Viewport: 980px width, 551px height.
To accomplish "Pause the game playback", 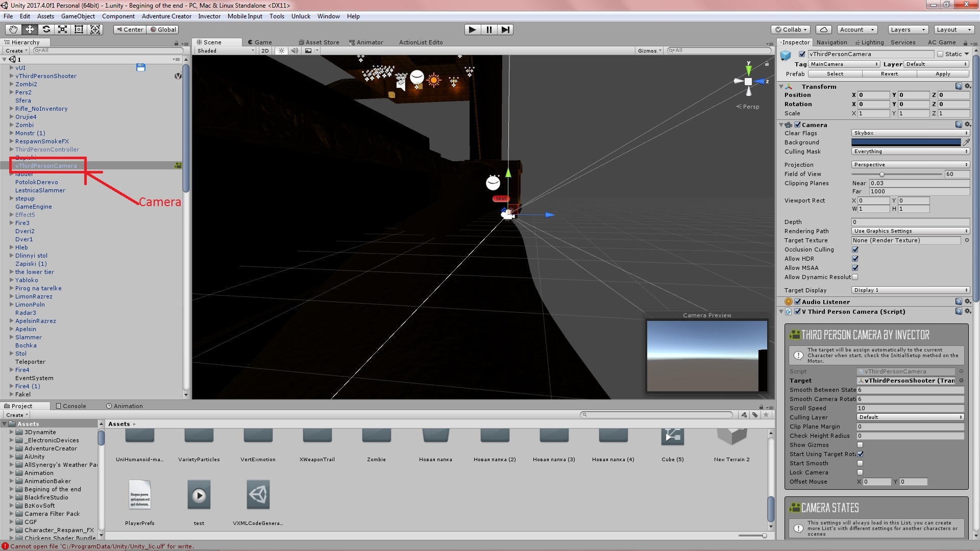I will point(489,30).
